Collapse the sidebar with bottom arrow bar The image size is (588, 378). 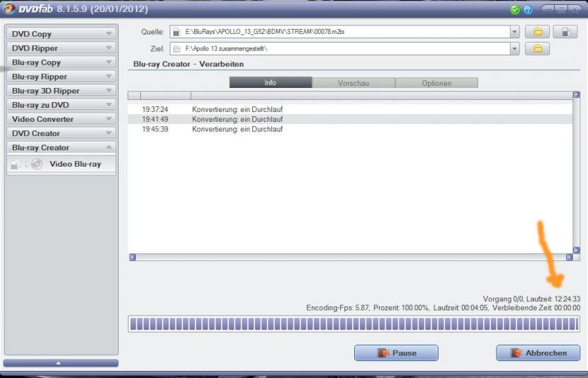pyautogui.click(x=61, y=363)
